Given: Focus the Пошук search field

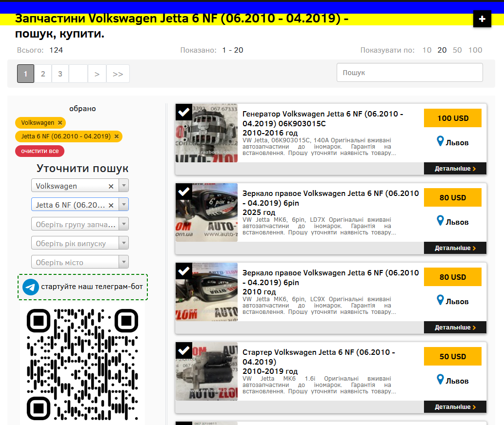Looking at the screenshot, I should coord(410,73).
